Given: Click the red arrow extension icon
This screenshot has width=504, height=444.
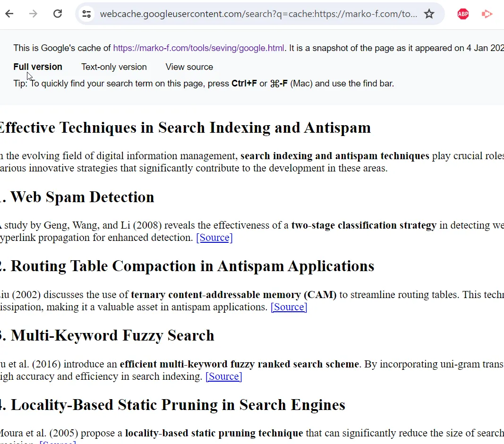Looking at the screenshot, I should (x=487, y=14).
